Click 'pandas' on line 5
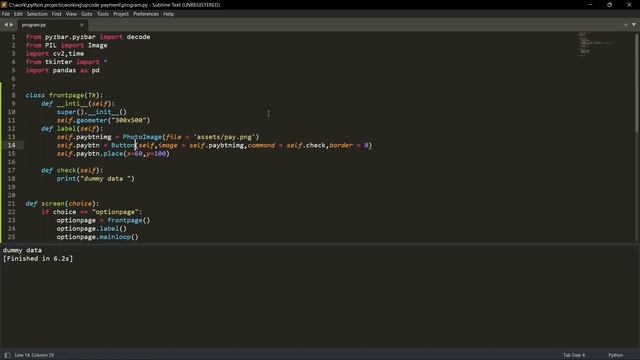Screen dimensions: 640x360 click(x=64, y=70)
